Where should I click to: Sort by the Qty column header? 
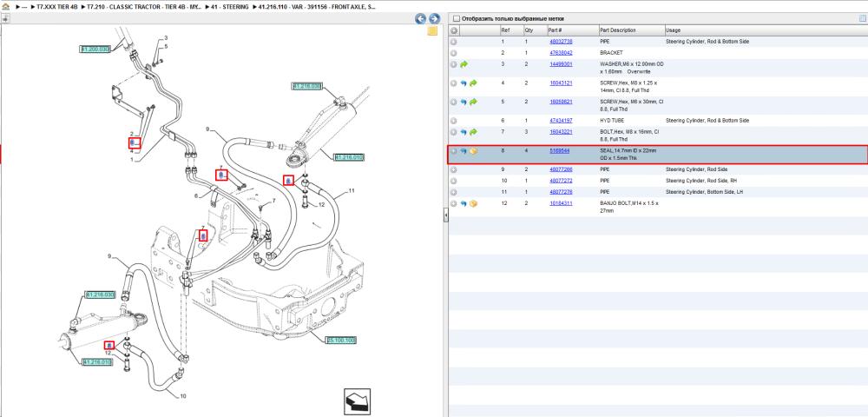point(534,30)
